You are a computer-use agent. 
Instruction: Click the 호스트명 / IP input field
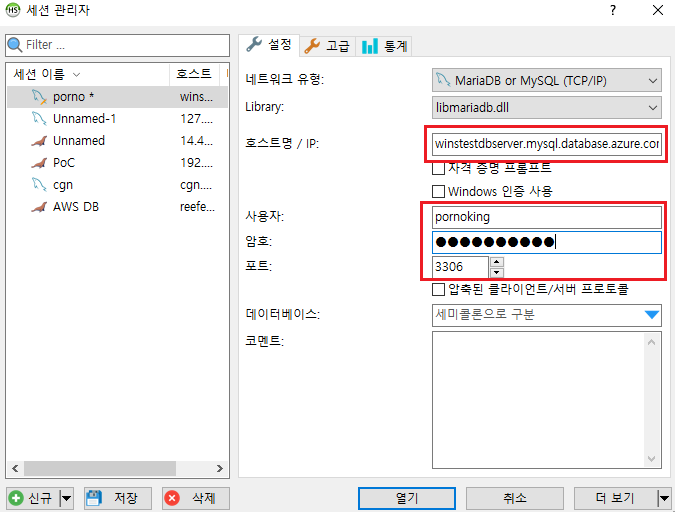547,144
